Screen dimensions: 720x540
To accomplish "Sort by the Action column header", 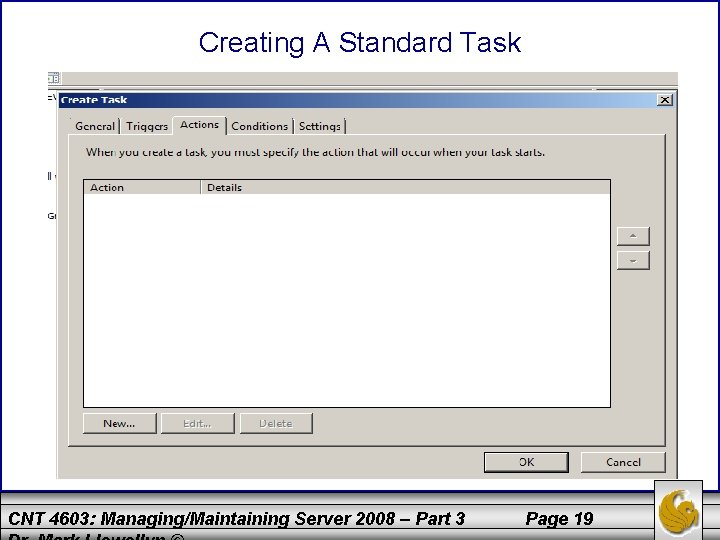I will [142, 187].
